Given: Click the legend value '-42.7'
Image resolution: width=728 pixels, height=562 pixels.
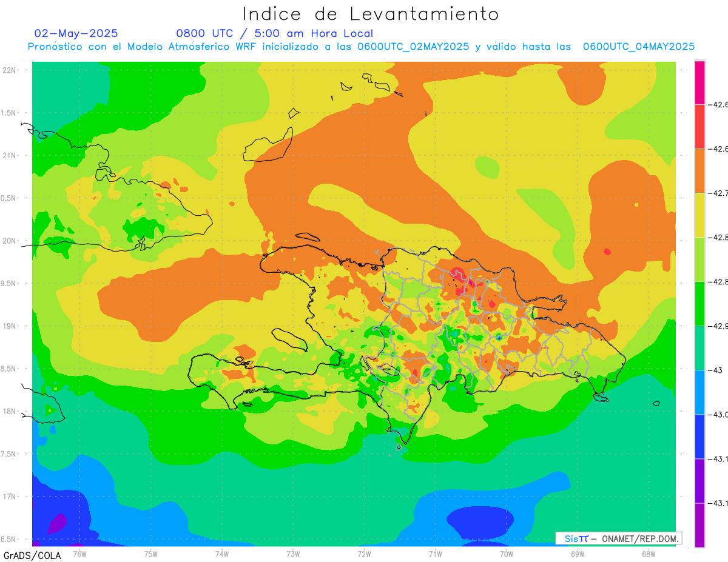Looking at the screenshot, I should tap(720, 193).
